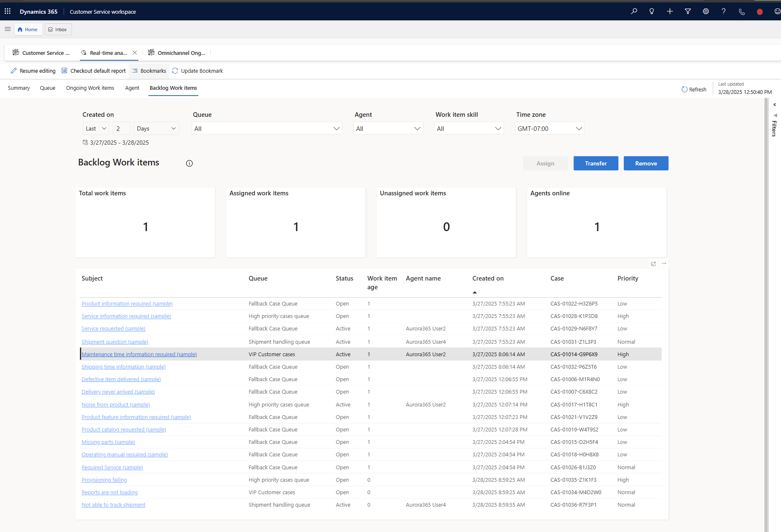Click Checkout default report

pyautogui.click(x=94, y=71)
